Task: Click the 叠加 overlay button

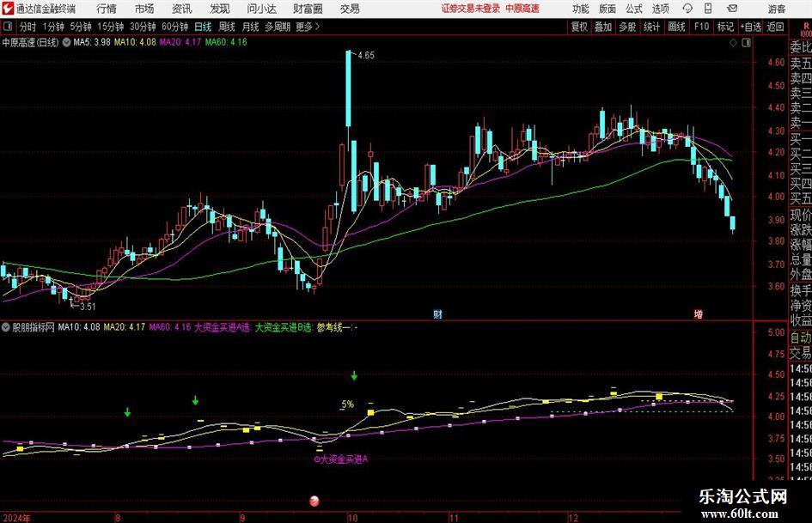Action: tap(603, 27)
